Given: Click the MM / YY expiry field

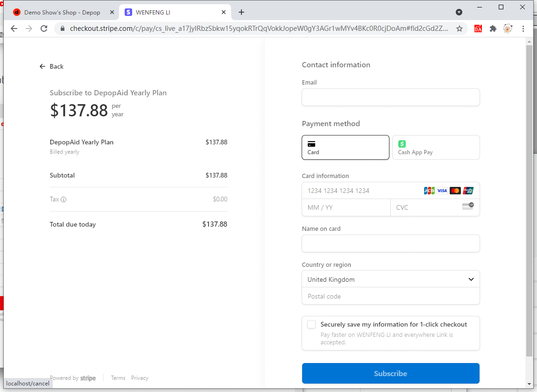Looking at the screenshot, I should click(x=346, y=207).
